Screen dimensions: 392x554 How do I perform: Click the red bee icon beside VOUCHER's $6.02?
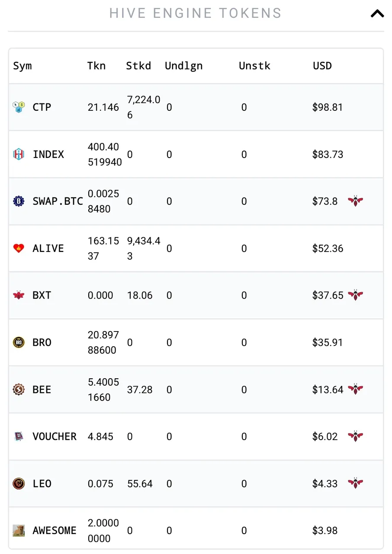(x=355, y=436)
